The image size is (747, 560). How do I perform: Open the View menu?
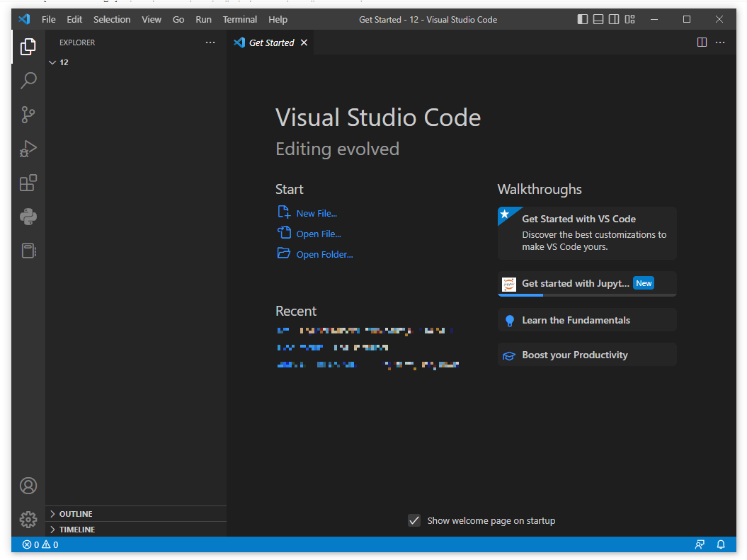pyautogui.click(x=152, y=20)
